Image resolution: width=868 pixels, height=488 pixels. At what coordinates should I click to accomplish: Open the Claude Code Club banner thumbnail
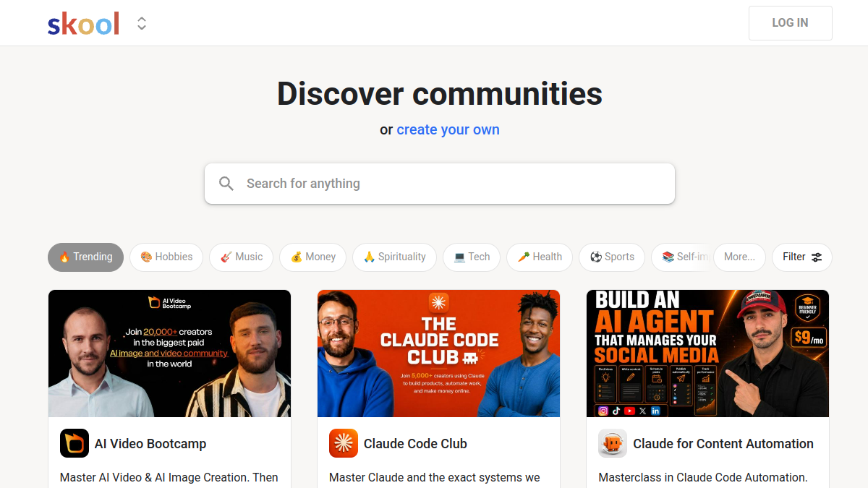point(438,354)
